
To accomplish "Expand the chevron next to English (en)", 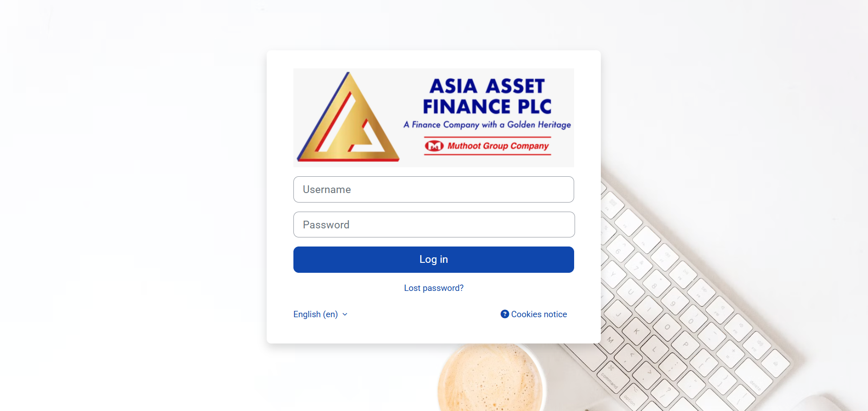I will 345,314.
